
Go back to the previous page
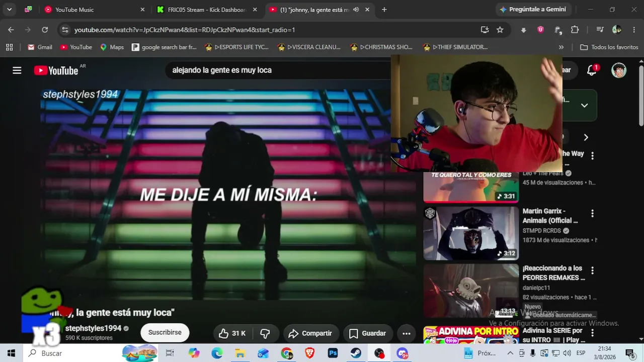click(x=11, y=30)
